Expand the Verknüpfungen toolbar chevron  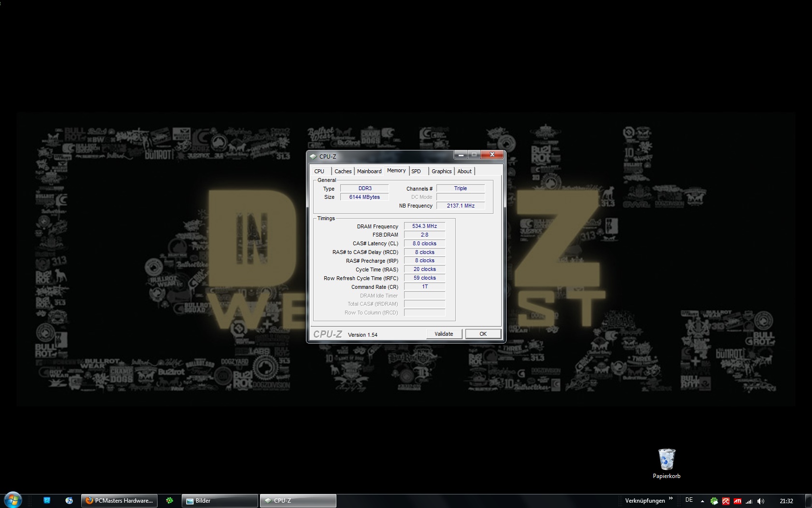click(671, 498)
